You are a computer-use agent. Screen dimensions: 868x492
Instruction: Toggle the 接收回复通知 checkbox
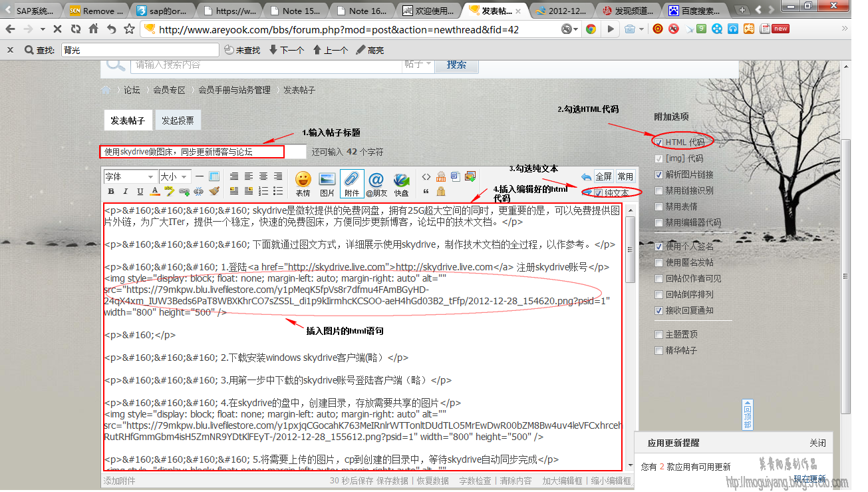(658, 310)
